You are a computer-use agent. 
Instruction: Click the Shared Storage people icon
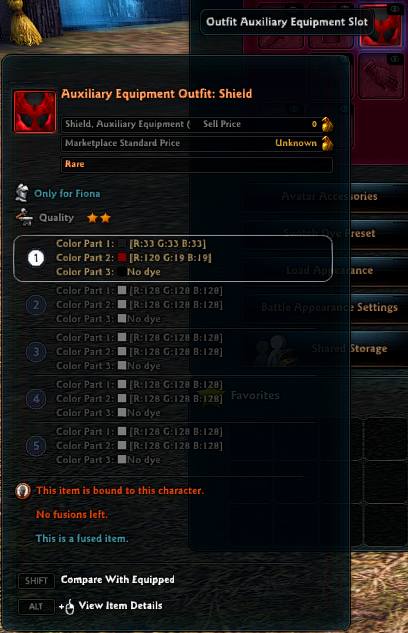[x=274, y=350]
